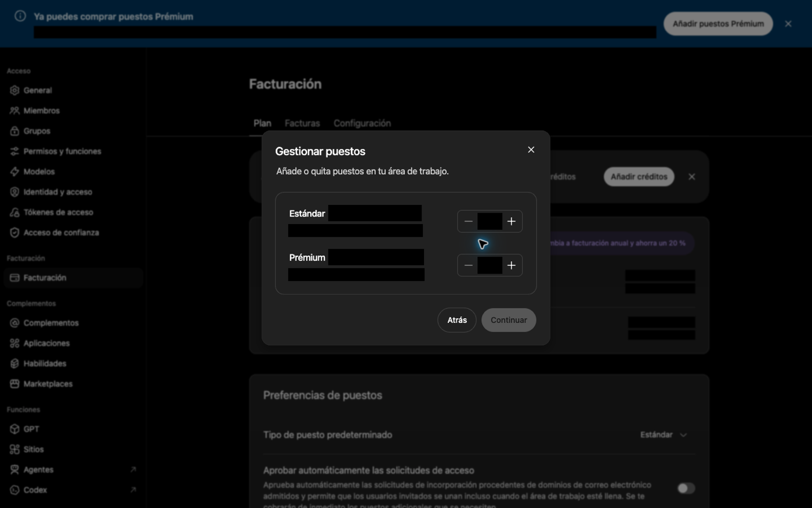Image resolution: width=812 pixels, height=508 pixels.
Task: Open GPT cube icon in sidebar
Action: click(x=14, y=429)
